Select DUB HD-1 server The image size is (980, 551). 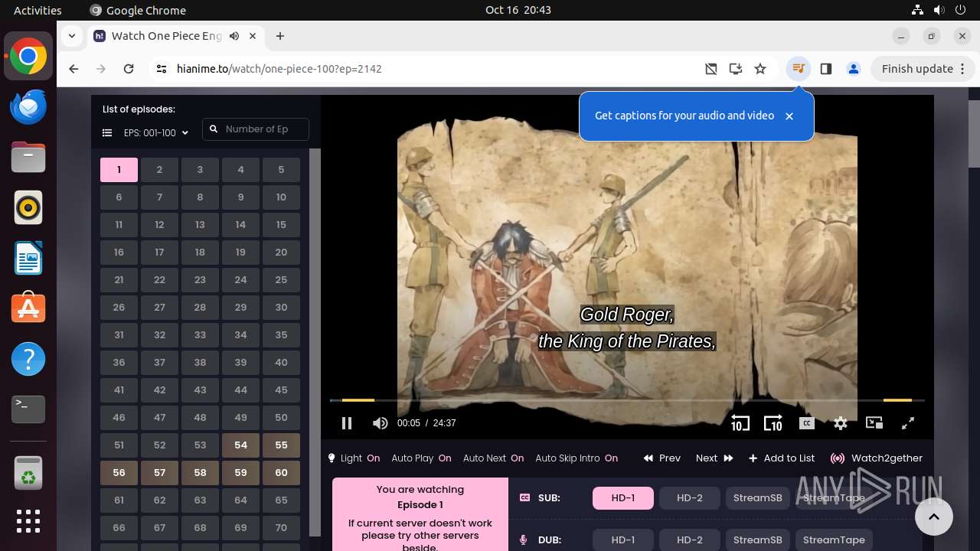(623, 540)
